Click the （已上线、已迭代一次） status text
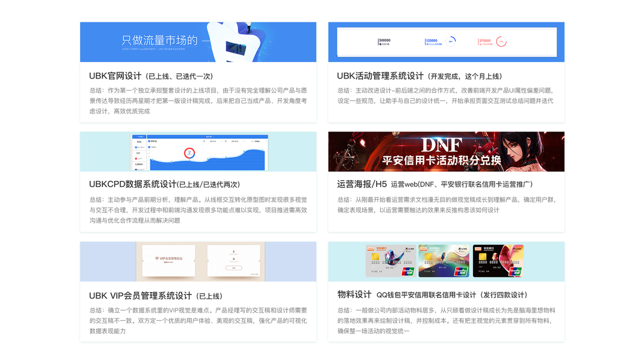Image resolution: width=644 pixels, height=362 pixels. pyautogui.click(x=179, y=77)
